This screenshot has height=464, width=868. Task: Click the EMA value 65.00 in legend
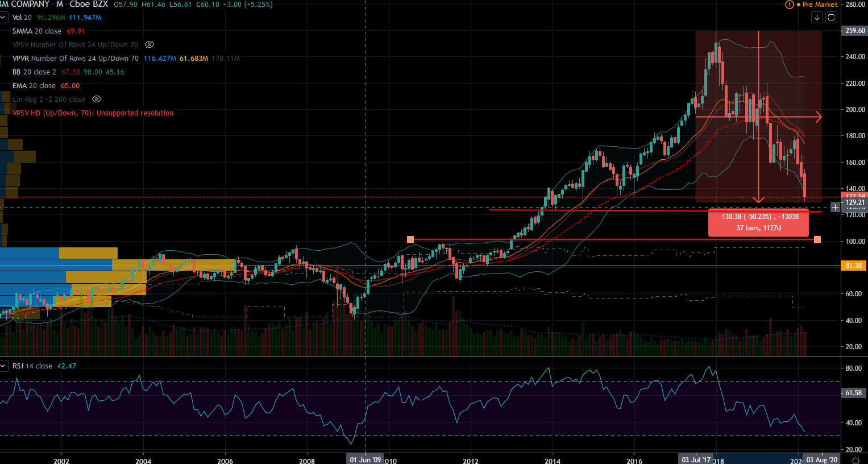[70, 85]
